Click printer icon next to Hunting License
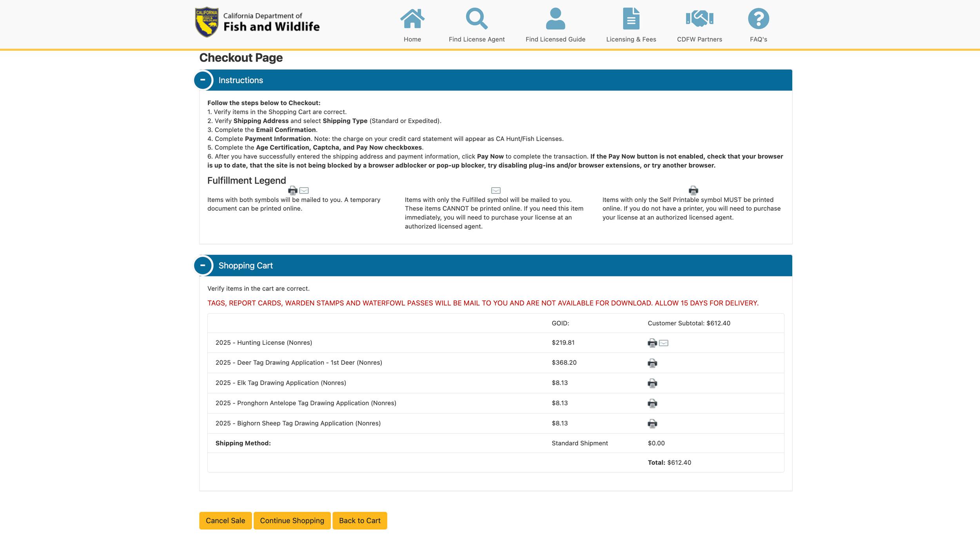The height and width of the screenshot is (536, 980). 652,343
